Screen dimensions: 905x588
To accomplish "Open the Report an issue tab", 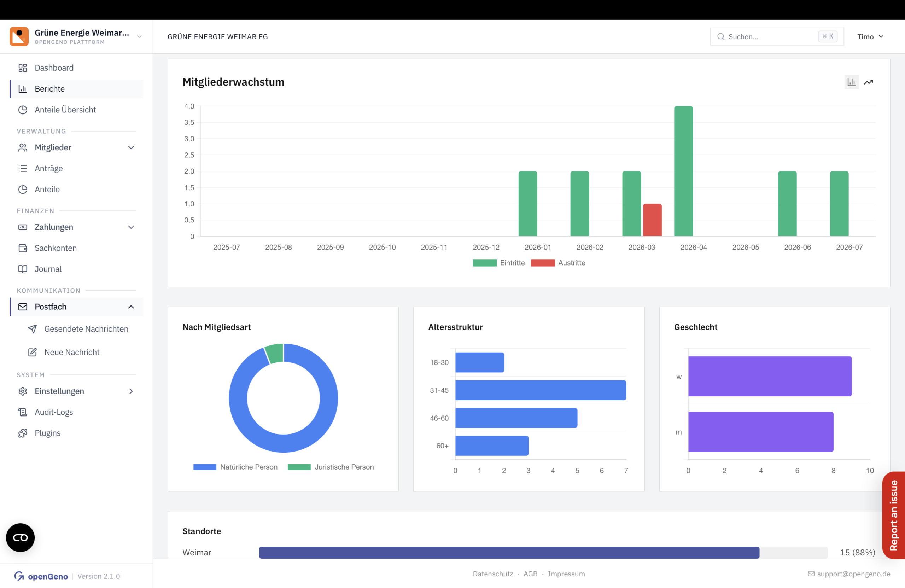I will pyautogui.click(x=894, y=516).
